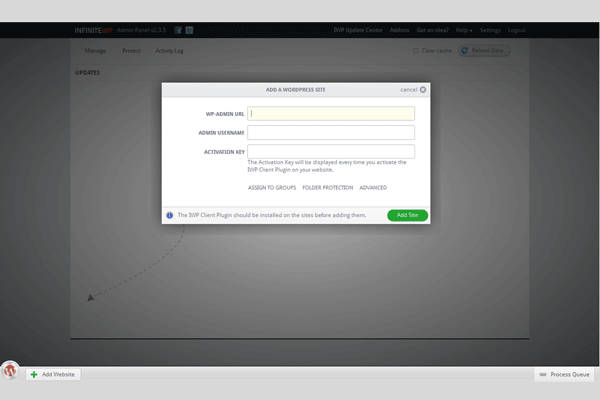
Task: Click the InfiniteWP logo
Action: pyautogui.click(x=104, y=30)
